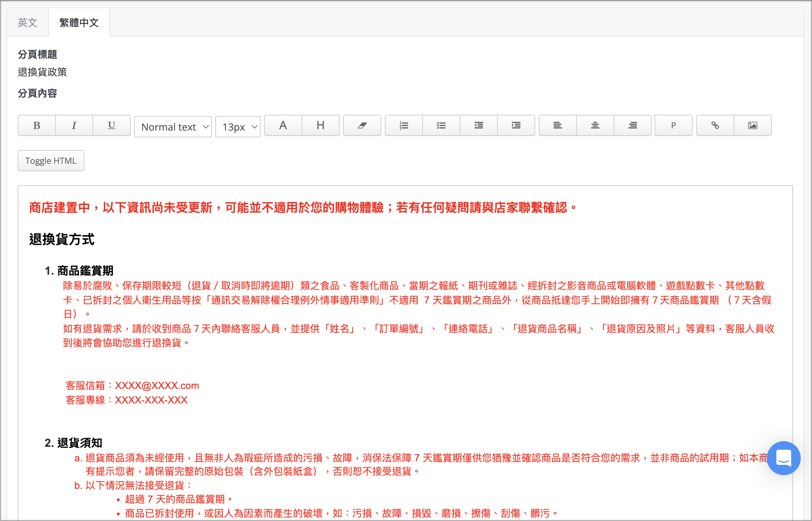Open the chat support bubble

[x=784, y=458]
